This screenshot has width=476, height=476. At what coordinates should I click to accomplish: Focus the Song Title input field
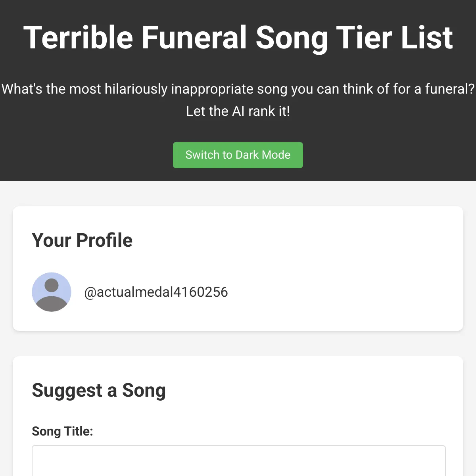[x=239, y=461]
